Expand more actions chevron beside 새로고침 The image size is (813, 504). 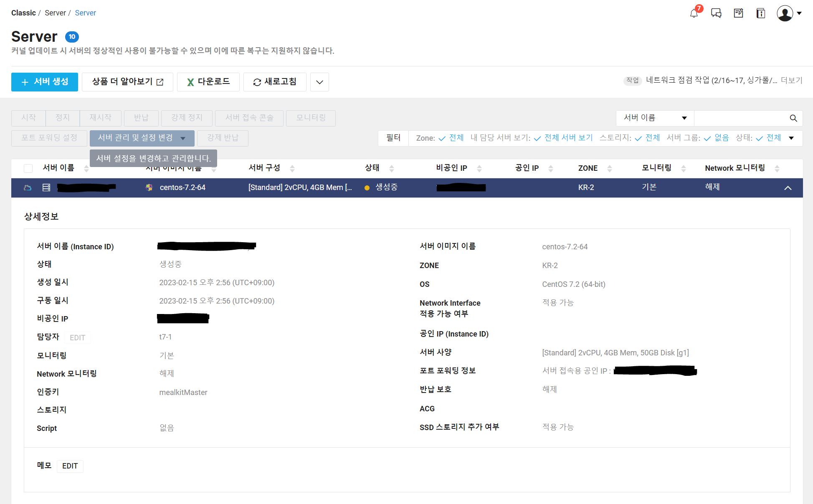pyautogui.click(x=319, y=82)
